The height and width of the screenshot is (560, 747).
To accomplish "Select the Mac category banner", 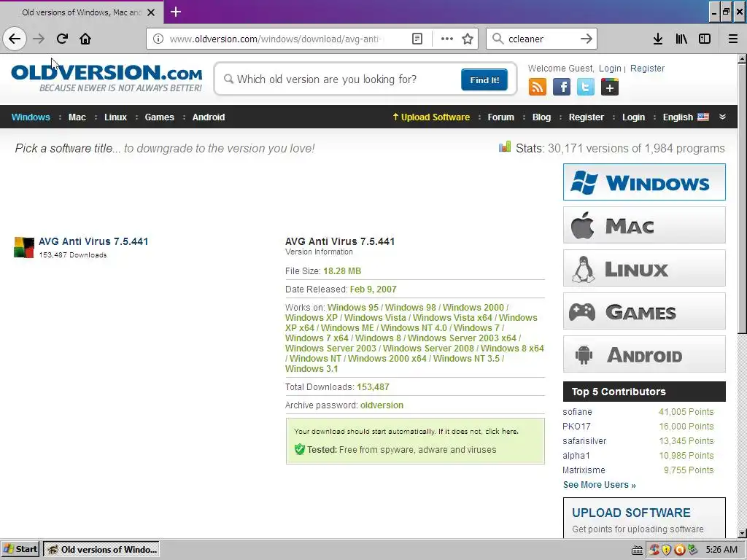I will point(644,225).
